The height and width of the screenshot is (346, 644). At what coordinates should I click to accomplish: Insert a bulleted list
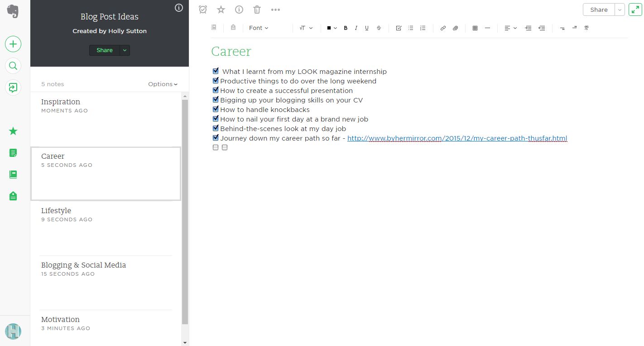click(x=411, y=28)
